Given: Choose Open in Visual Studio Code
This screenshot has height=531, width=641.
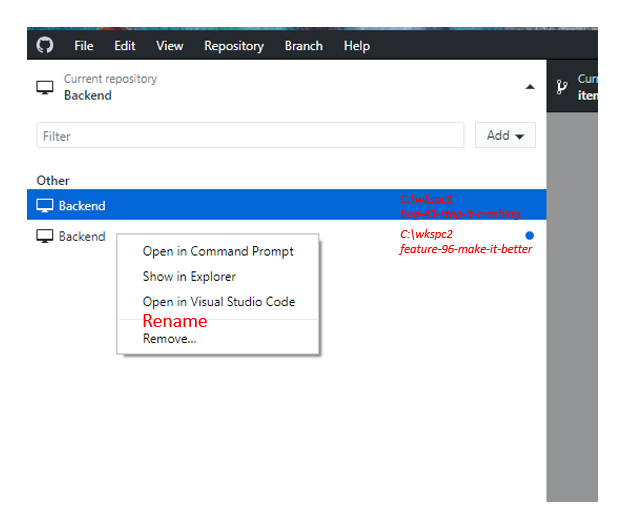Looking at the screenshot, I should coord(218,302).
